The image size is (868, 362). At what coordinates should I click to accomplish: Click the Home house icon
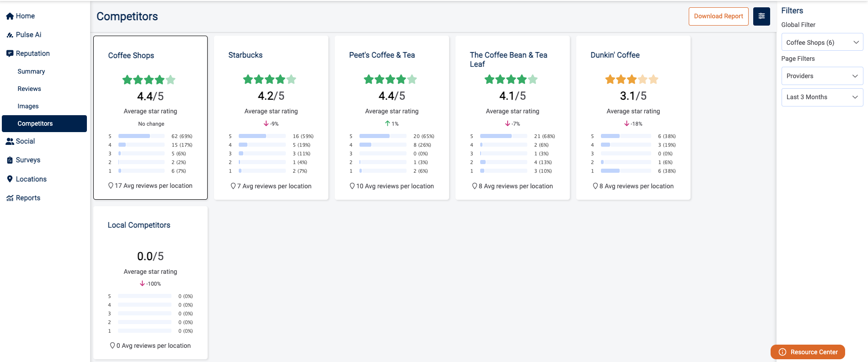click(10, 16)
